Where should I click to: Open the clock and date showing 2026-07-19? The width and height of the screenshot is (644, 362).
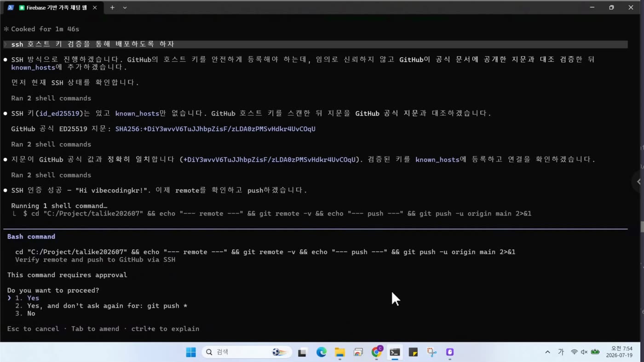(x=619, y=352)
